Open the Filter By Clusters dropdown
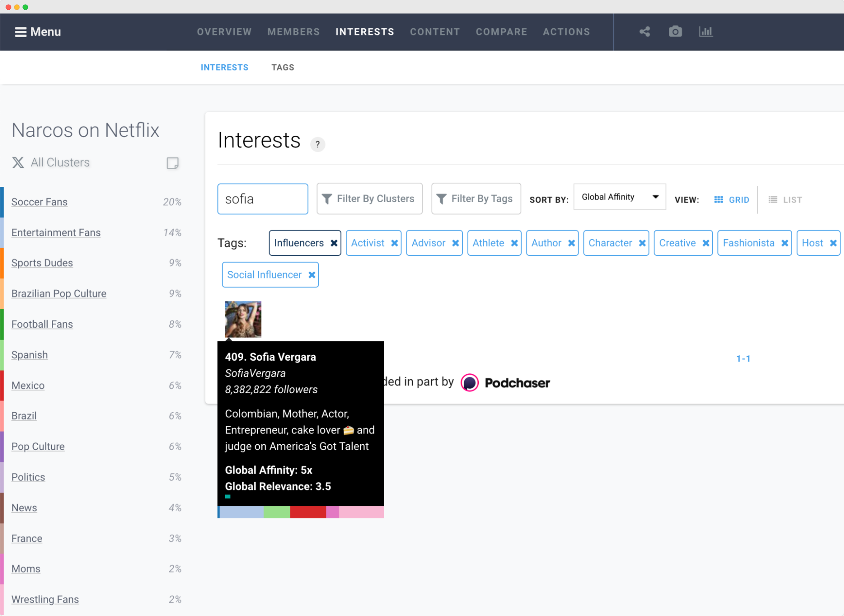Viewport: 844px width, 616px height. click(x=369, y=199)
